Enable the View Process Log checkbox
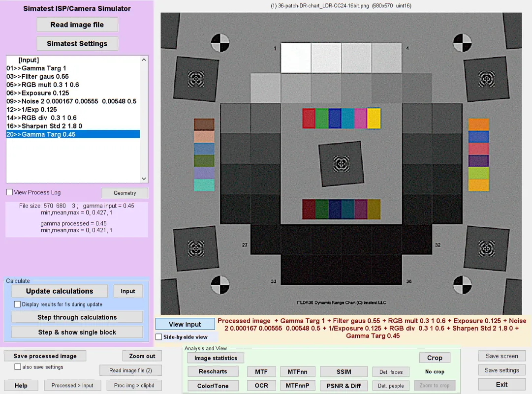This screenshot has width=532, height=394. coord(9,192)
